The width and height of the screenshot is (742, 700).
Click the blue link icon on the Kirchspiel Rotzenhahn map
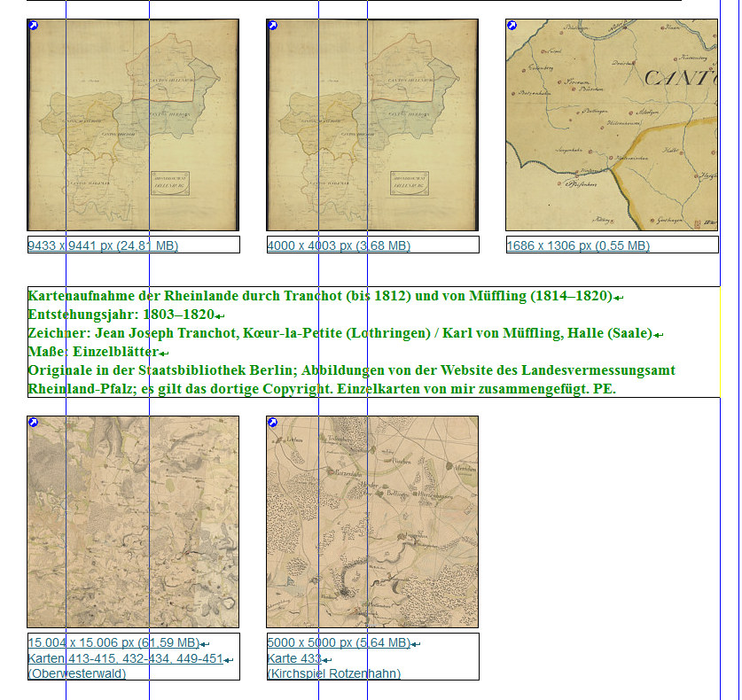click(273, 423)
